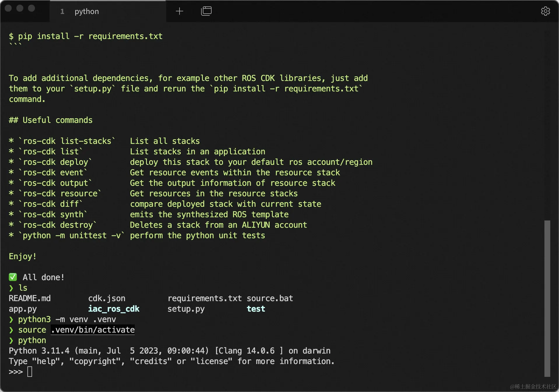Click 'Get the output information of resource stack'
The image size is (559, 392).
click(x=233, y=183)
